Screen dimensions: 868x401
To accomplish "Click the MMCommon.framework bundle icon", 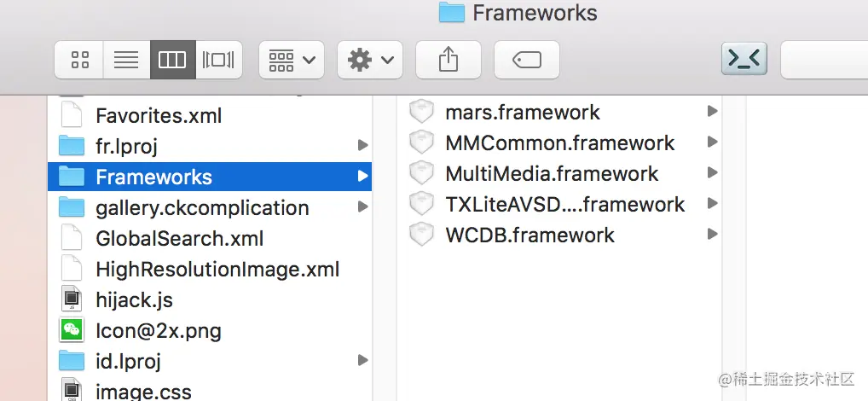I will click(x=421, y=142).
